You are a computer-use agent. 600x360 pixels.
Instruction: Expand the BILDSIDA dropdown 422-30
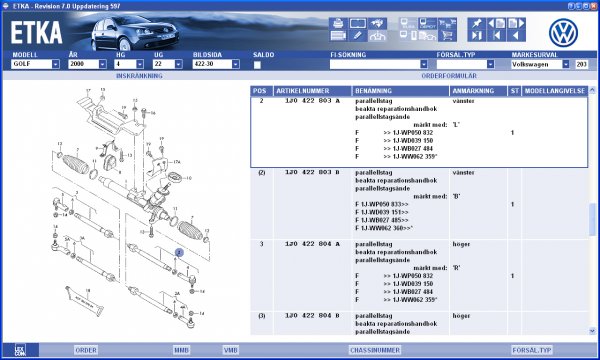point(236,64)
